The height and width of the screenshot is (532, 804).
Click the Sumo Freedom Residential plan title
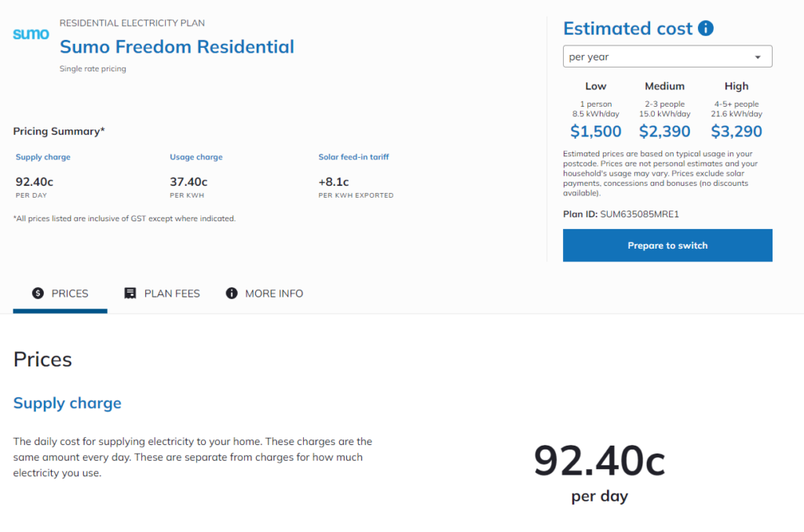click(x=177, y=46)
